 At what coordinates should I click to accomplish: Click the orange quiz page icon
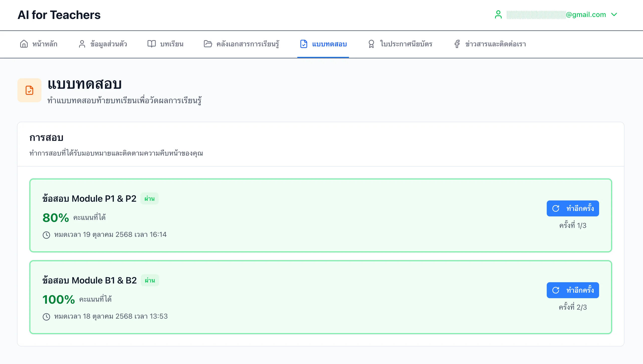click(x=29, y=90)
